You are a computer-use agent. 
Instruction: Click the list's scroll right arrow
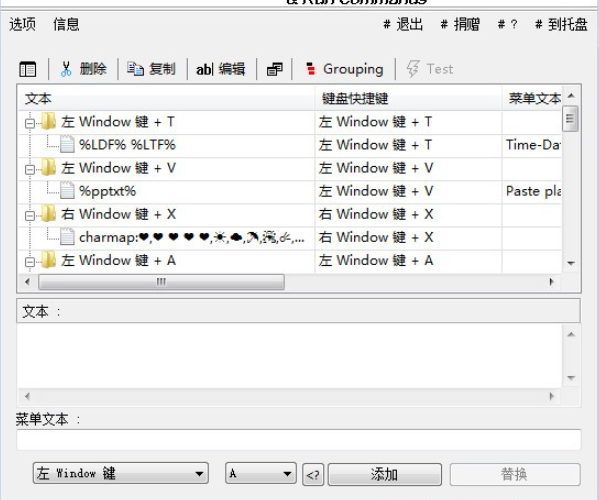point(551,282)
